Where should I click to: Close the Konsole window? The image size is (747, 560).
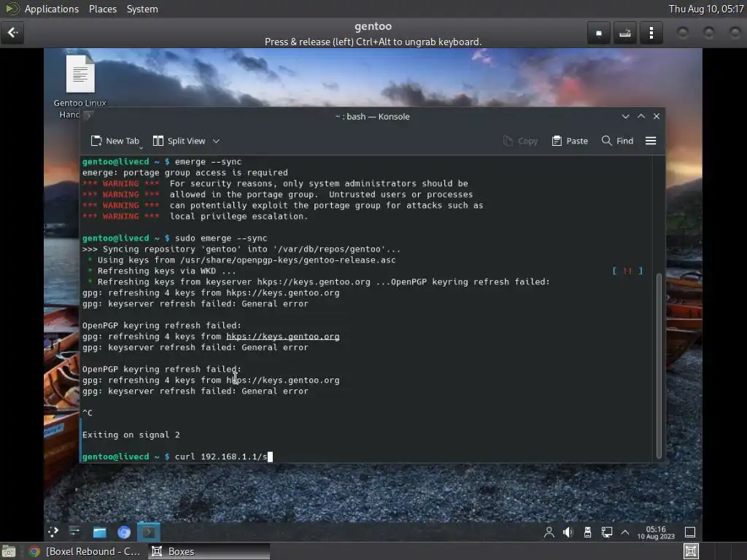click(x=657, y=116)
